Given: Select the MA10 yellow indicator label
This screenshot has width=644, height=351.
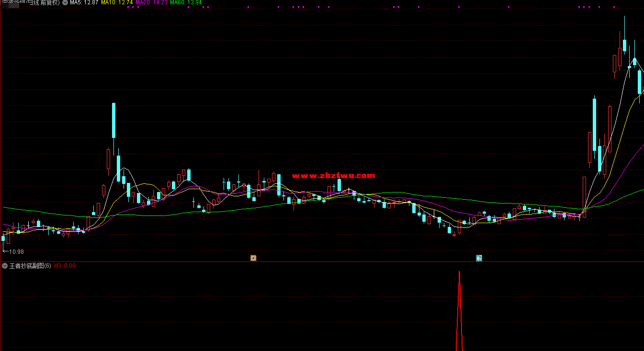Looking at the screenshot, I should pyautogui.click(x=116, y=2).
